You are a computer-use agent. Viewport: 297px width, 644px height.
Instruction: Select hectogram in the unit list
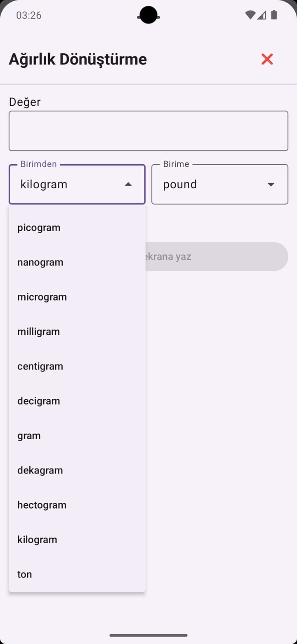click(x=42, y=504)
